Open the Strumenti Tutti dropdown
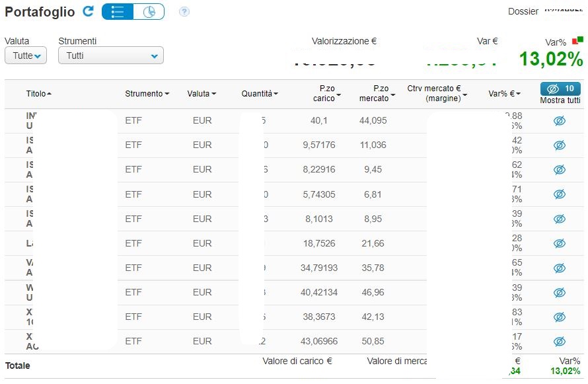This screenshot has height=384, width=588. coord(110,56)
